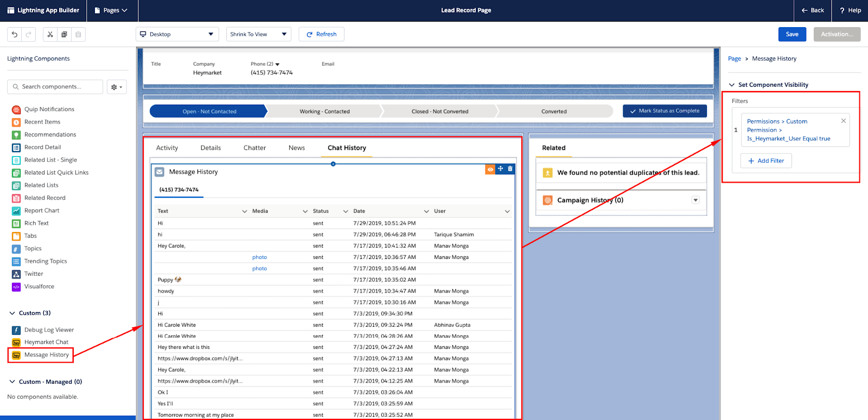Click the Refresh button
868x420 pixels.
pyautogui.click(x=322, y=34)
